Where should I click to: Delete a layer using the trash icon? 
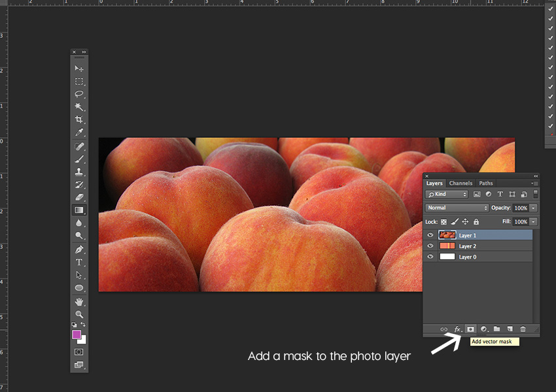pos(523,329)
